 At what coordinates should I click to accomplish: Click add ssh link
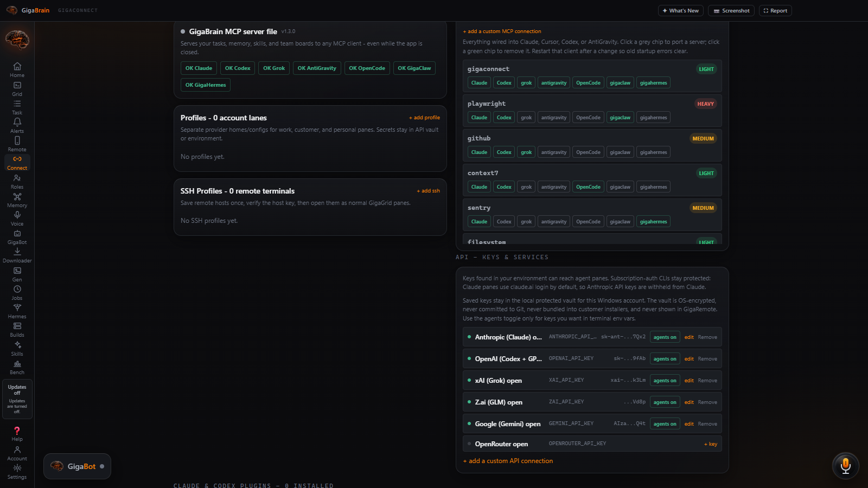[428, 191]
